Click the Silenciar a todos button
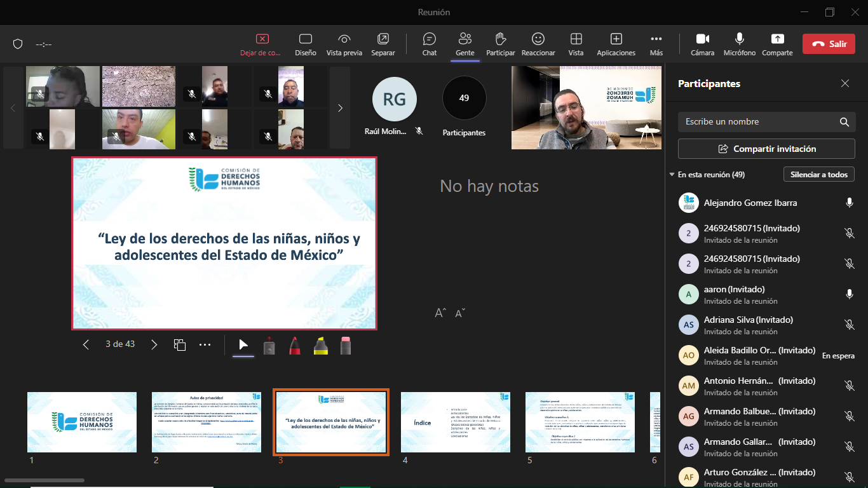 coord(819,175)
